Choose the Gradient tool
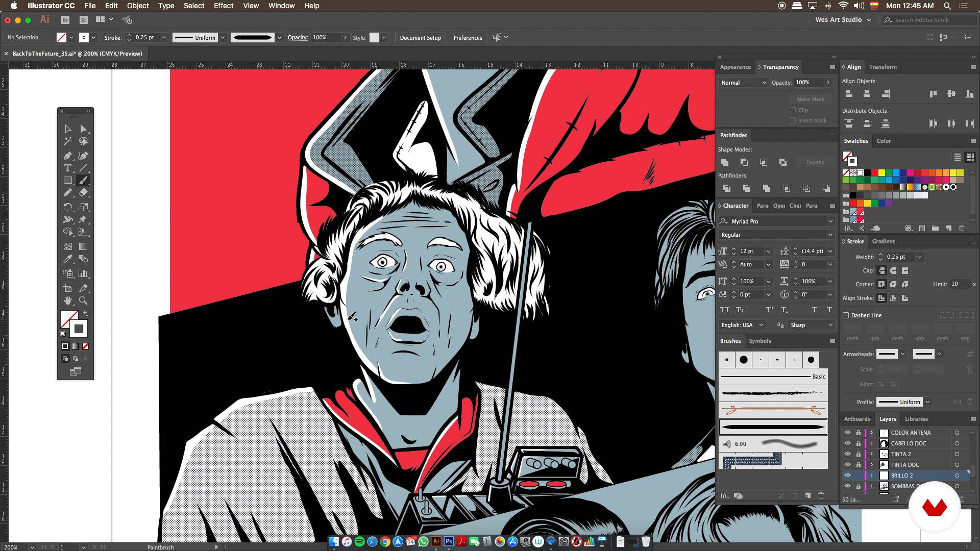Viewport: 980px width, 551px height. (x=83, y=246)
